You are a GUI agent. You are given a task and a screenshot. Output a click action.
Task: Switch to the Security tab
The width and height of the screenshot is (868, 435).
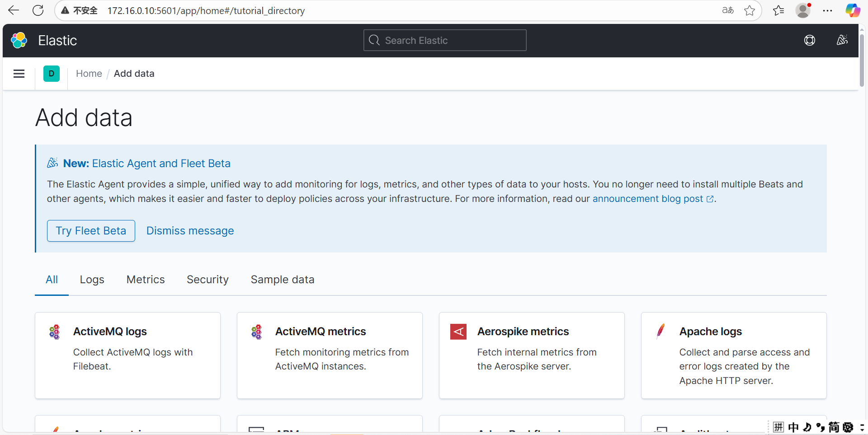click(x=208, y=280)
